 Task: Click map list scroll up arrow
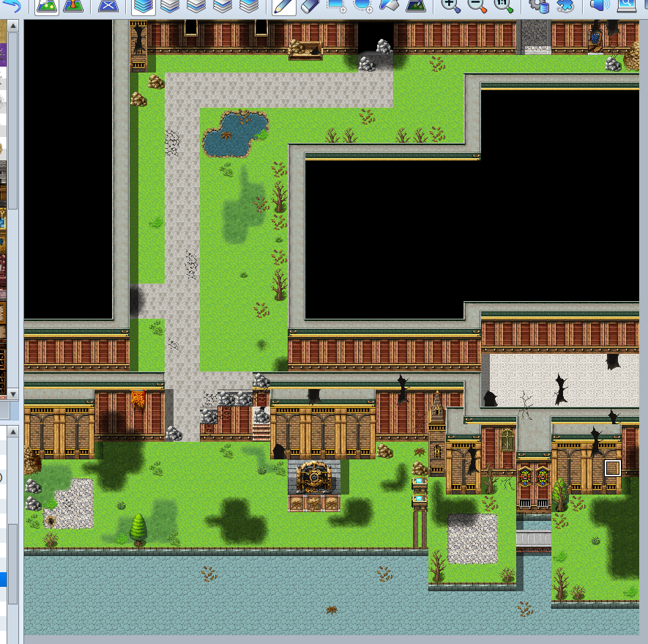tap(12, 432)
